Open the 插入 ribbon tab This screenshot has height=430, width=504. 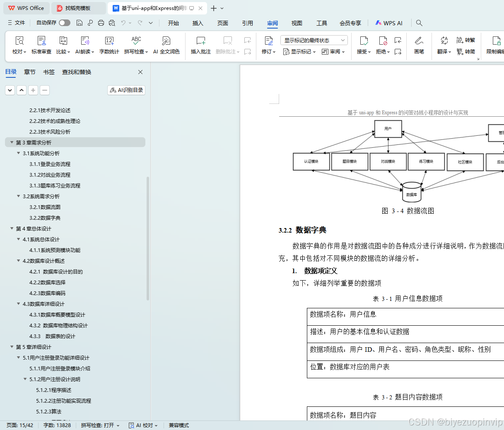[x=198, y=23]
